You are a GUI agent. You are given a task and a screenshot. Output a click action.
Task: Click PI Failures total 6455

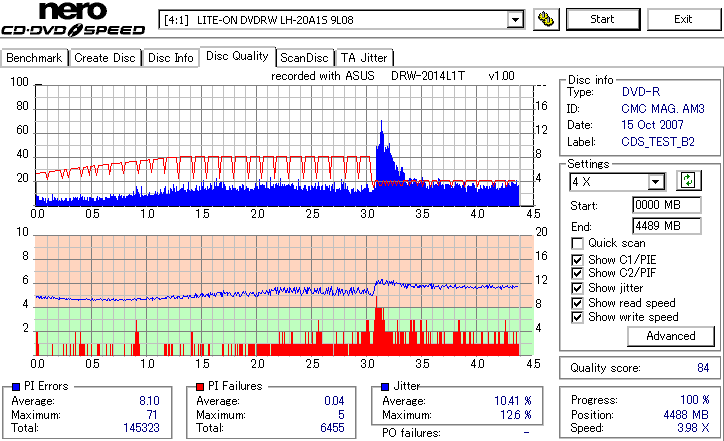pyautogui.click(x=332, y=428)
